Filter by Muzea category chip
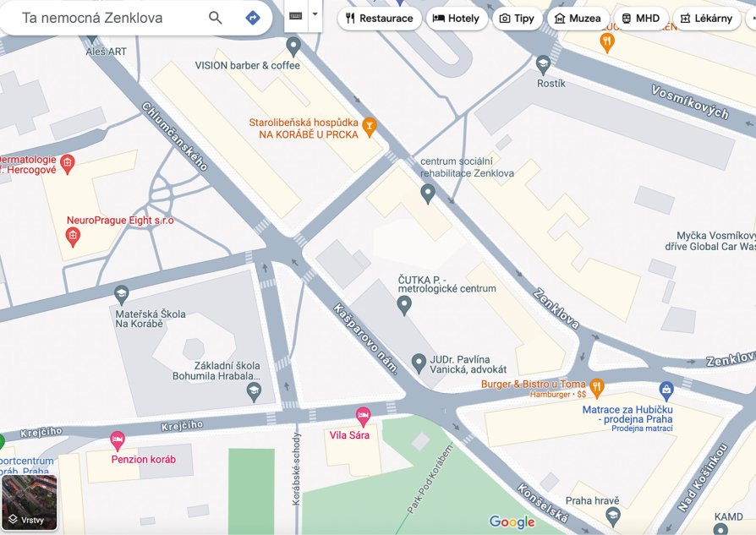This screenshot has height=535, width=756. (578, 19)
